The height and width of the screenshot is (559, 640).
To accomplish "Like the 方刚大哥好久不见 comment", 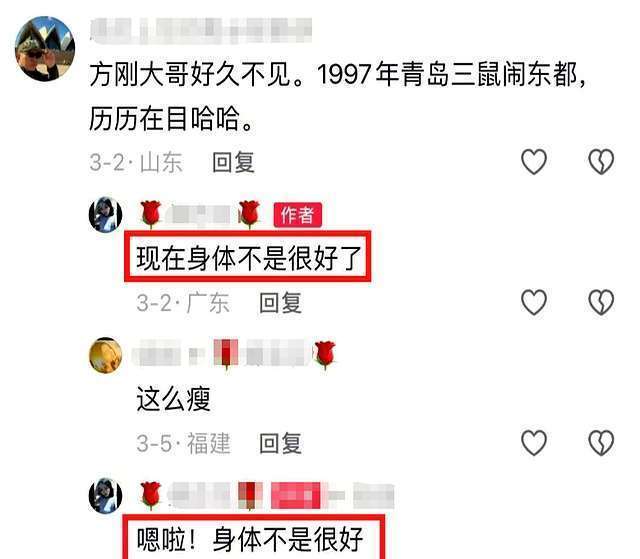I will [x=534, y=162].
